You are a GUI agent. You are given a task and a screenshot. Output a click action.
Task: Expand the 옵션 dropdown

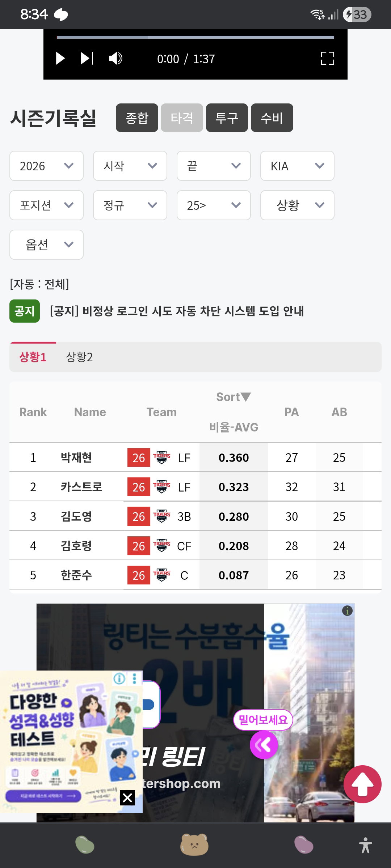tap(46, 245)
